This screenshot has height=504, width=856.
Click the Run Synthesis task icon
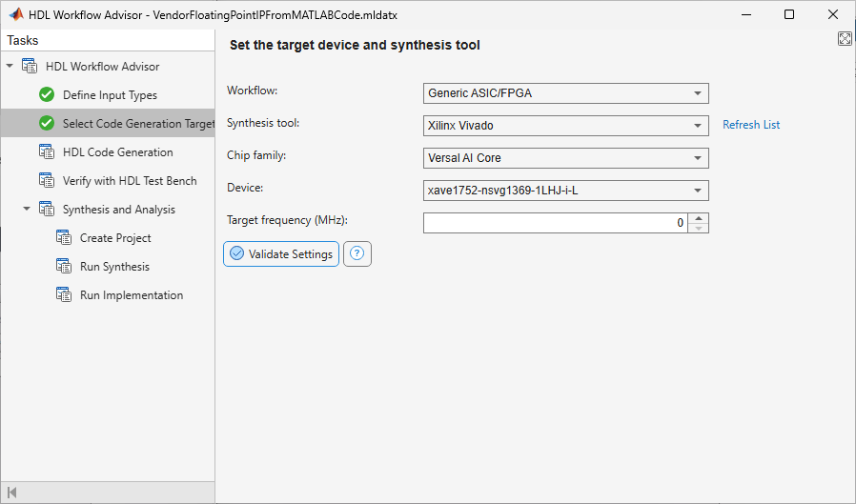[x=64, y=267]
